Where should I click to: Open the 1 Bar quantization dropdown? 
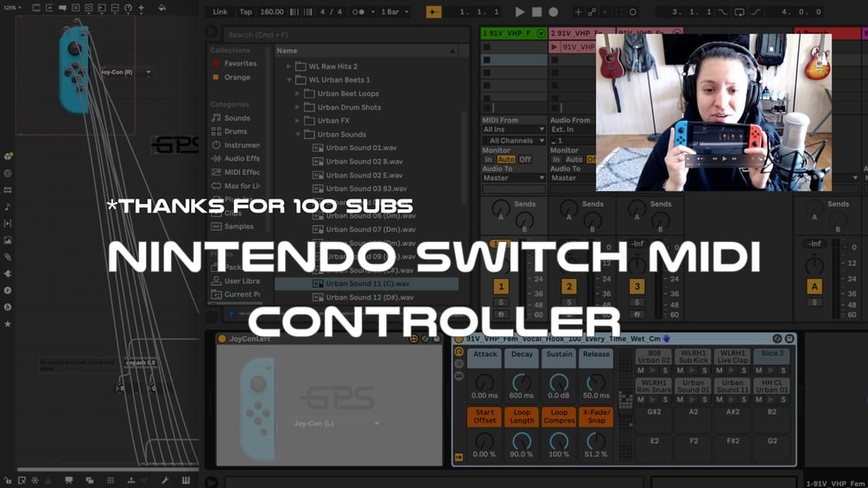pyautogui.click(x=395, y=11)
